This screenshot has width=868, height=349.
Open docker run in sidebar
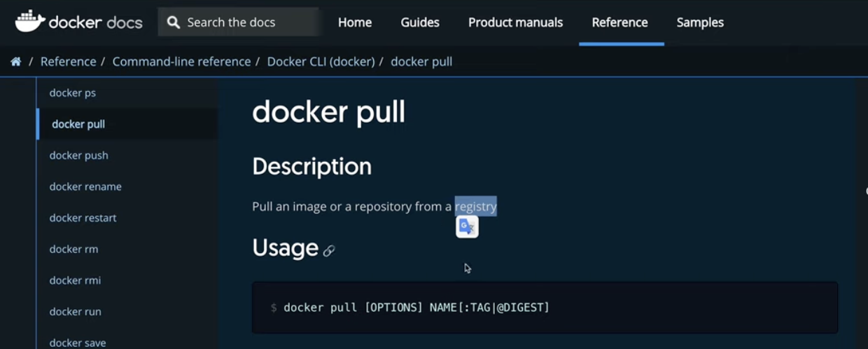(76, 311)
